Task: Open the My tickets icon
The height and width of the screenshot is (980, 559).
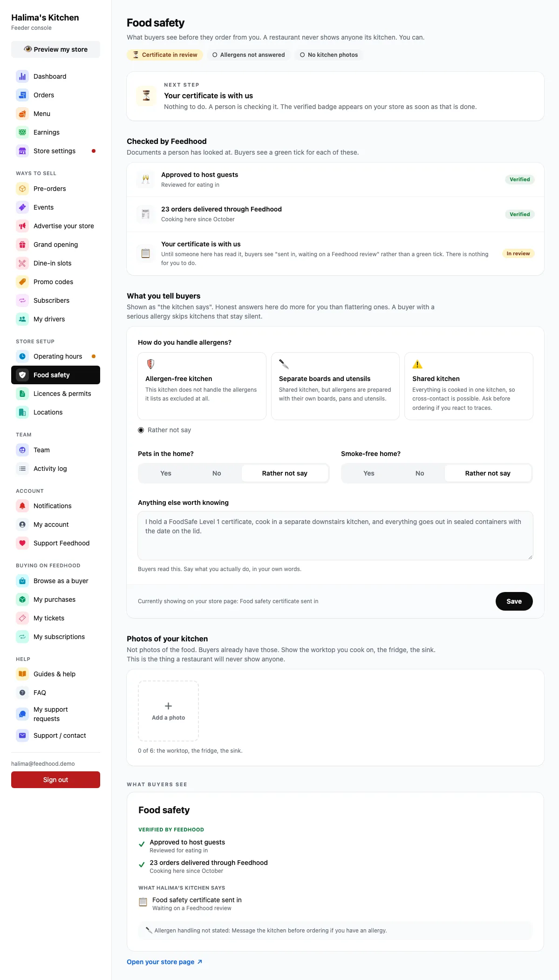Action: pyautogui.click(x=22, y=618)
